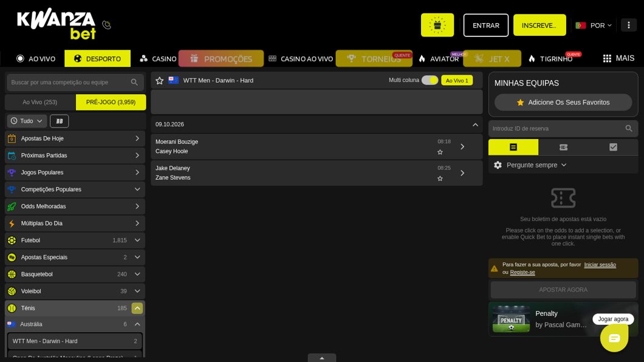Collapse the Ténis sports section

[137, 308]
